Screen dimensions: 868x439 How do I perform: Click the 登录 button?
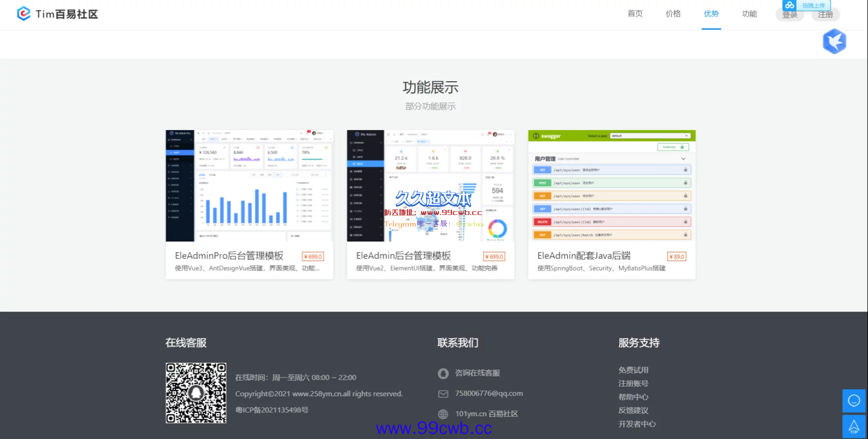coord(790,15)
